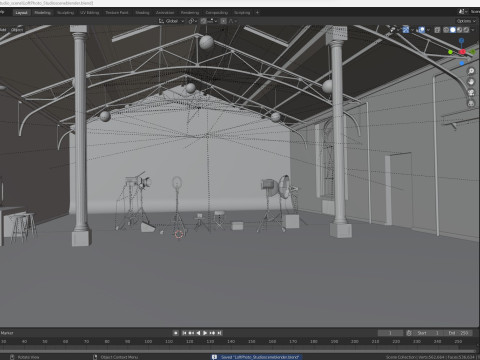The width and height of the screenshot is (480, 360).
Task: Click the current frame number field
Action: click(390, 333)
